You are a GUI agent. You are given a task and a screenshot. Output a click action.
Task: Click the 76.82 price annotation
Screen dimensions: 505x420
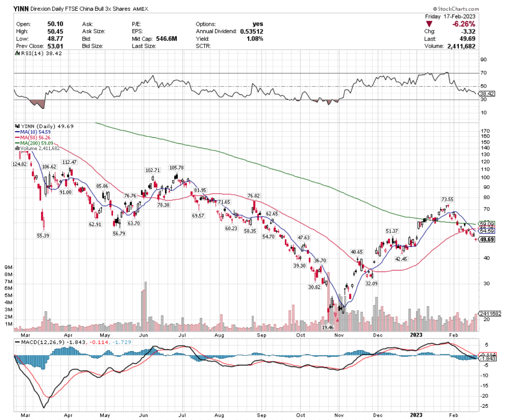[254, 196]
